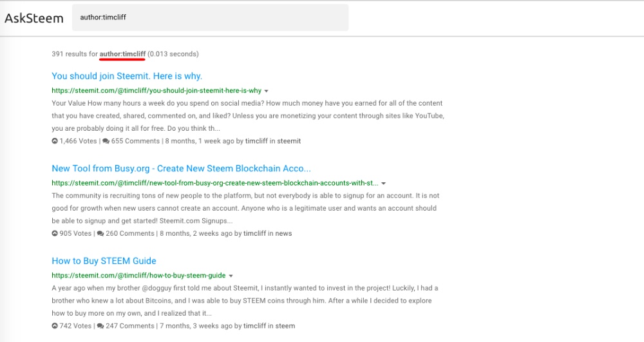
Task: Click author timcliff in the first result's meta line
Action: [256, 141]
